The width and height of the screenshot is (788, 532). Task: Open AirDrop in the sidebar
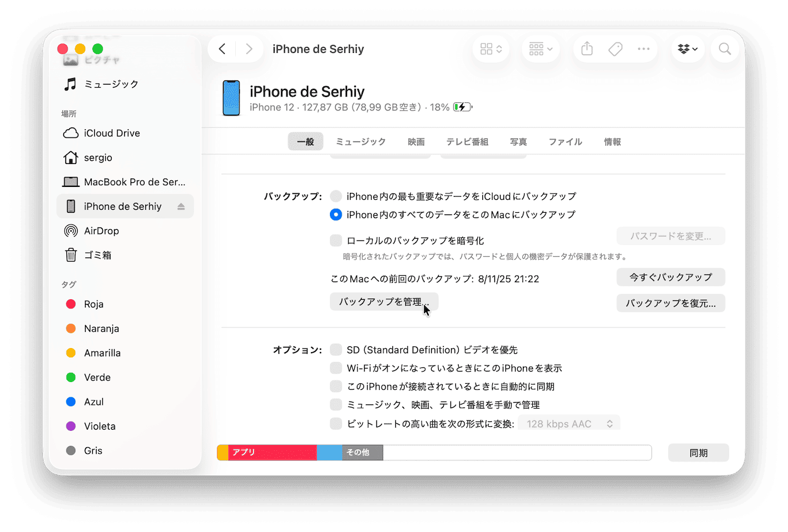tap(125, 231)
